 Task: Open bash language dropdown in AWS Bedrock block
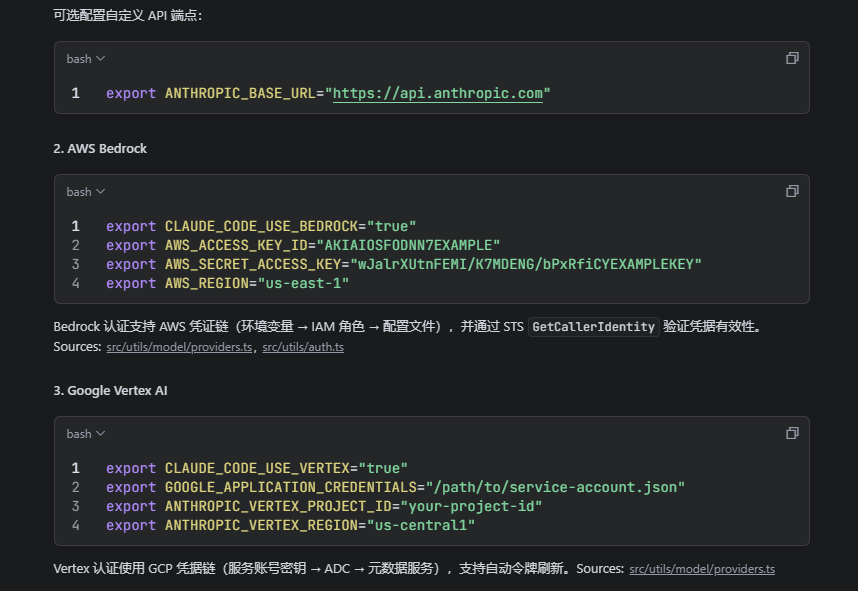[x=85, y=192]
